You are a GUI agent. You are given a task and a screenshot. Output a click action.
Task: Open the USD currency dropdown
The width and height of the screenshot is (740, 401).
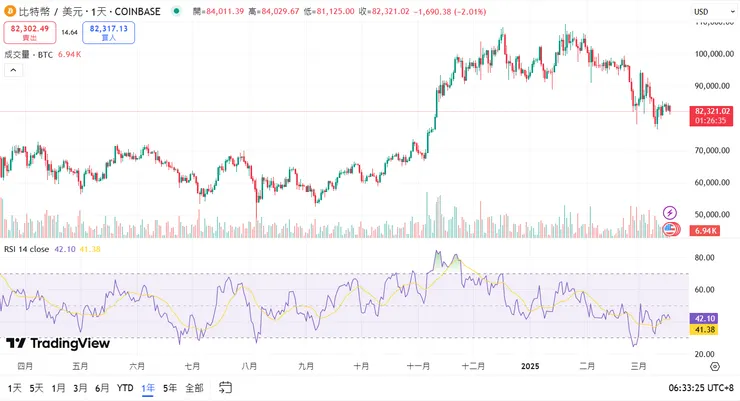click(x=714, y=12)
